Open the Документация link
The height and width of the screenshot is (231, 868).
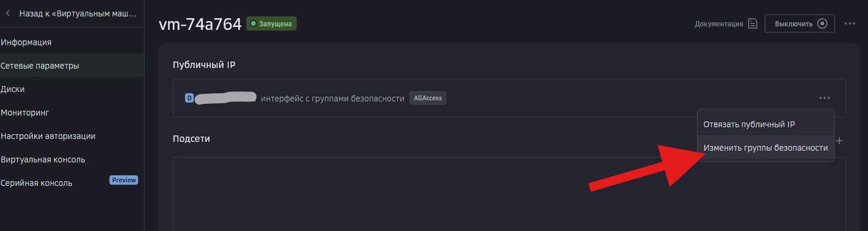[x=719, y=24]
